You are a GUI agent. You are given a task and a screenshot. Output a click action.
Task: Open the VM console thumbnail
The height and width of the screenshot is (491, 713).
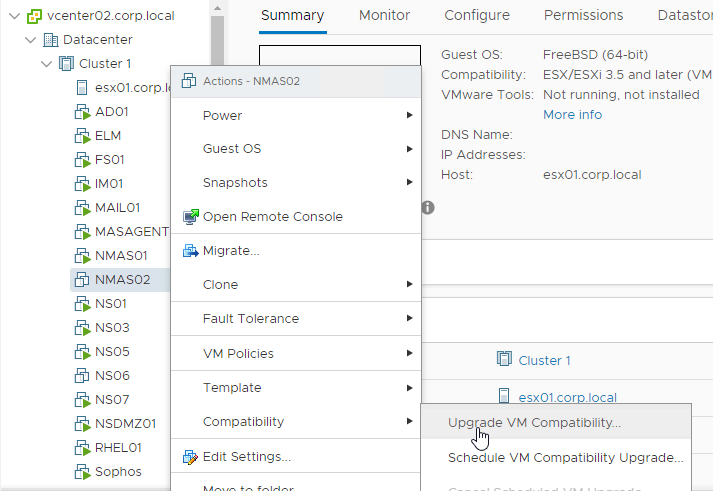(340, 55)
